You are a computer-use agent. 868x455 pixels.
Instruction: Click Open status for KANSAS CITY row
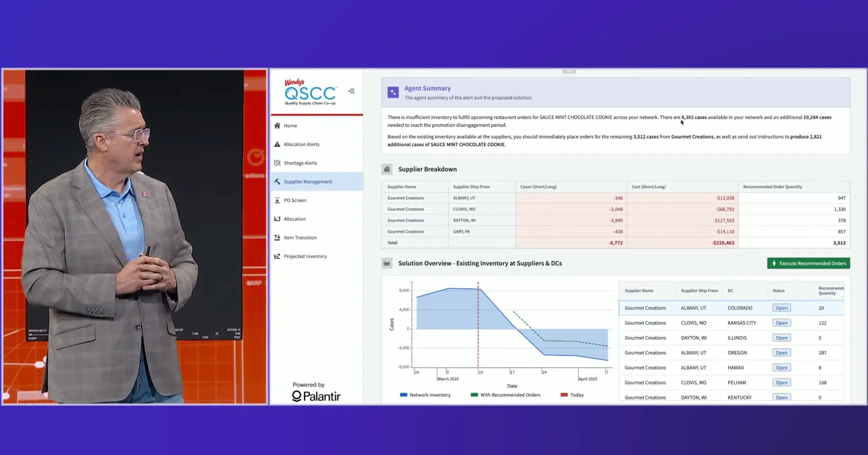tap(782, 323)
